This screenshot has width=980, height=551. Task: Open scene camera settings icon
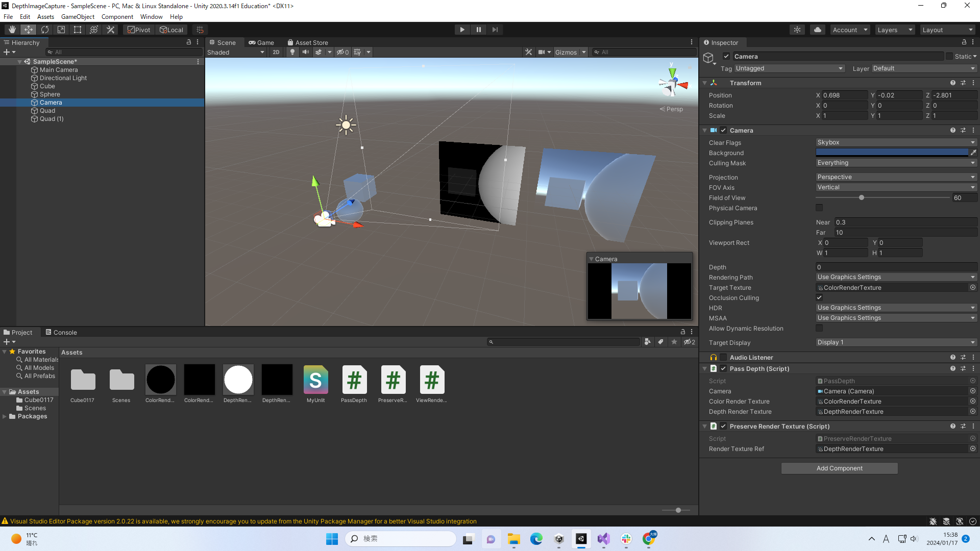pos(542,52)
